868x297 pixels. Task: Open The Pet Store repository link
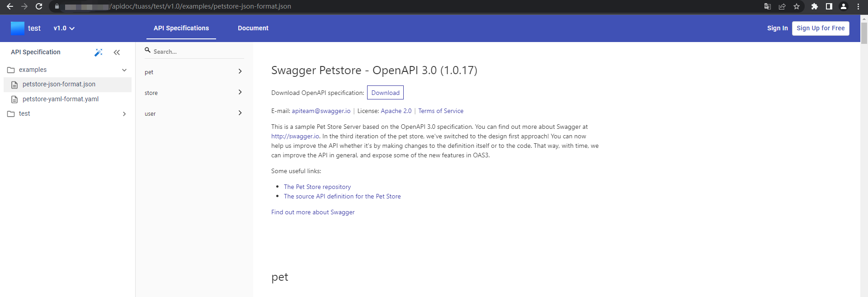coord(317,187)
